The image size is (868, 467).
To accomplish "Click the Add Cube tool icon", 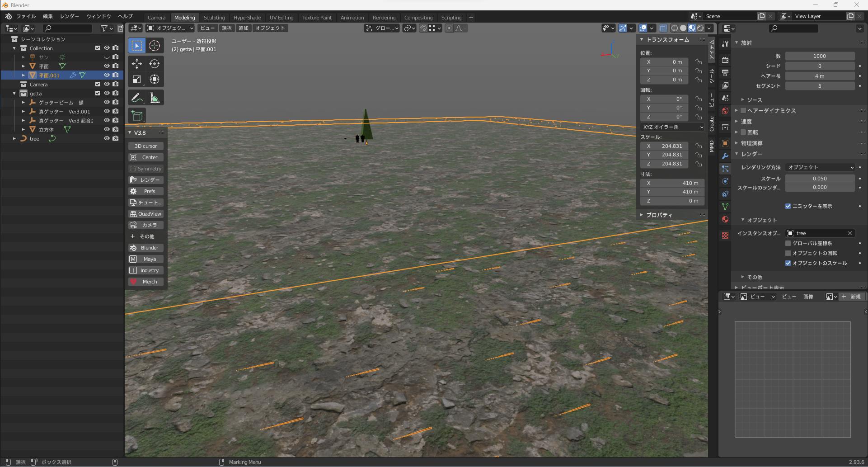I will point(136,116).
